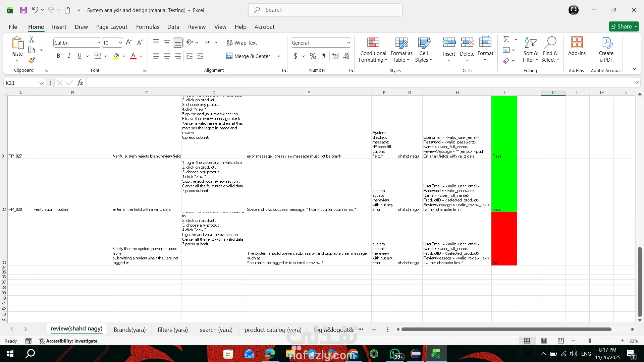This screenshot has width=644, height=362.
Task: Expand the General number format dropdown
Action: tap(348, 43)
